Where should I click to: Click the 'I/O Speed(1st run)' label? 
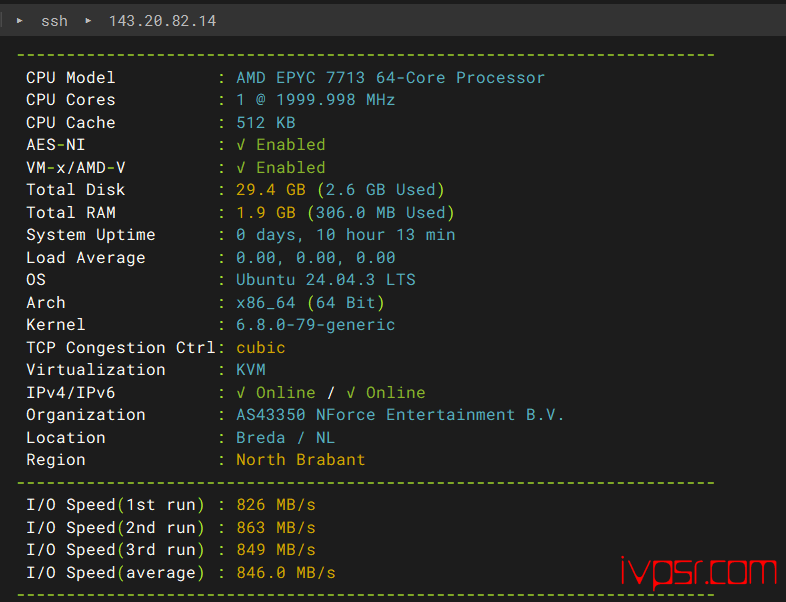click(x=115, y=505)
